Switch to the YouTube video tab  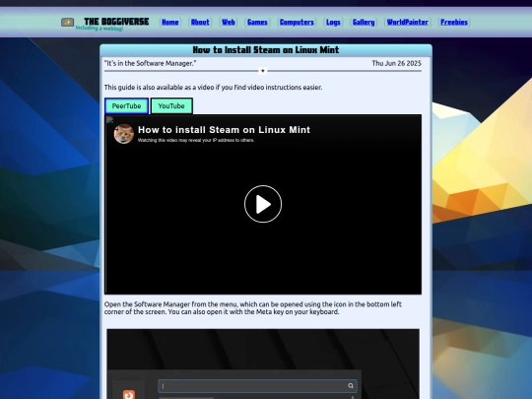171,105
